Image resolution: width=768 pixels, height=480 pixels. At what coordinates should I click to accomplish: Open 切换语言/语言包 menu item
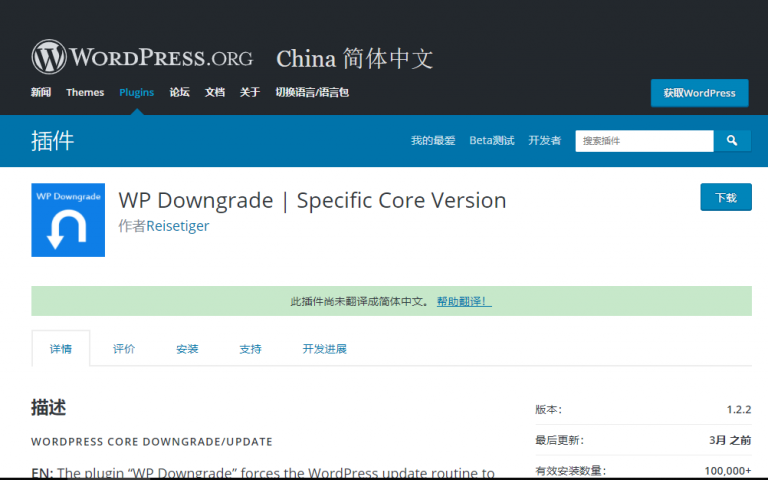click(312, 92)
